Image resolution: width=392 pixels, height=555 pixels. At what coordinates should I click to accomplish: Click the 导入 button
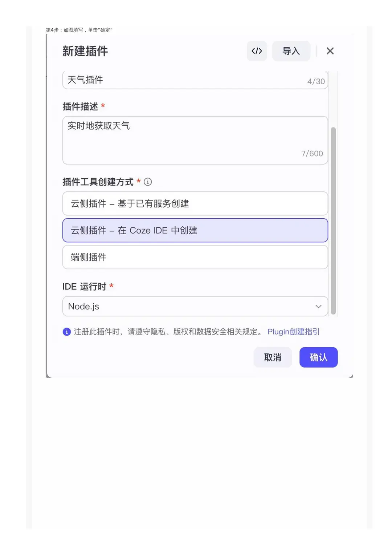291,51
